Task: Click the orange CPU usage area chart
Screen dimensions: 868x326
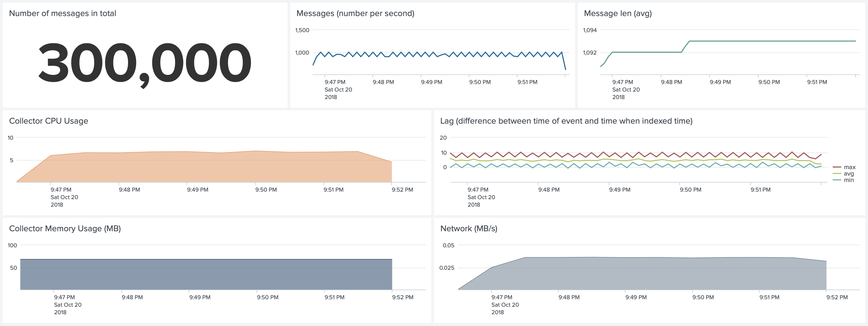Action: point(202,169)
